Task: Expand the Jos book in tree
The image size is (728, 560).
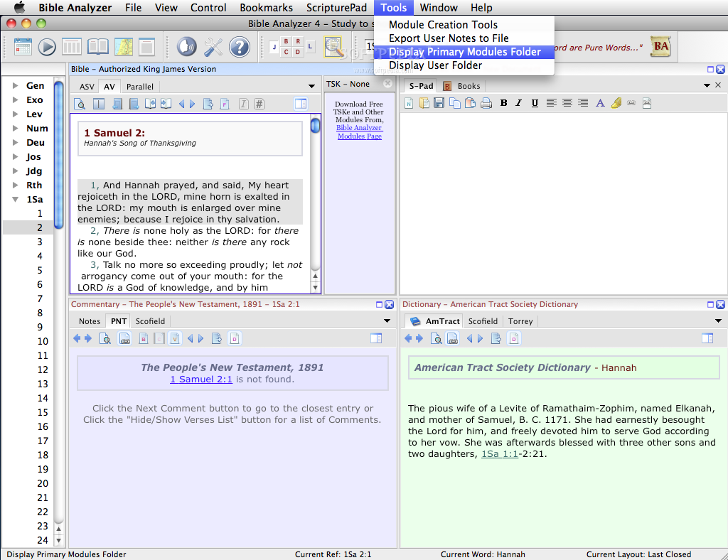Action: 16,156
